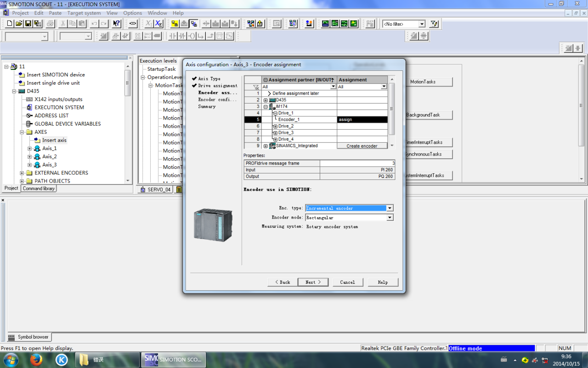Screen dimensions: 588x368
Task: Click the New project toolbar icon
Action: point(10,23)
